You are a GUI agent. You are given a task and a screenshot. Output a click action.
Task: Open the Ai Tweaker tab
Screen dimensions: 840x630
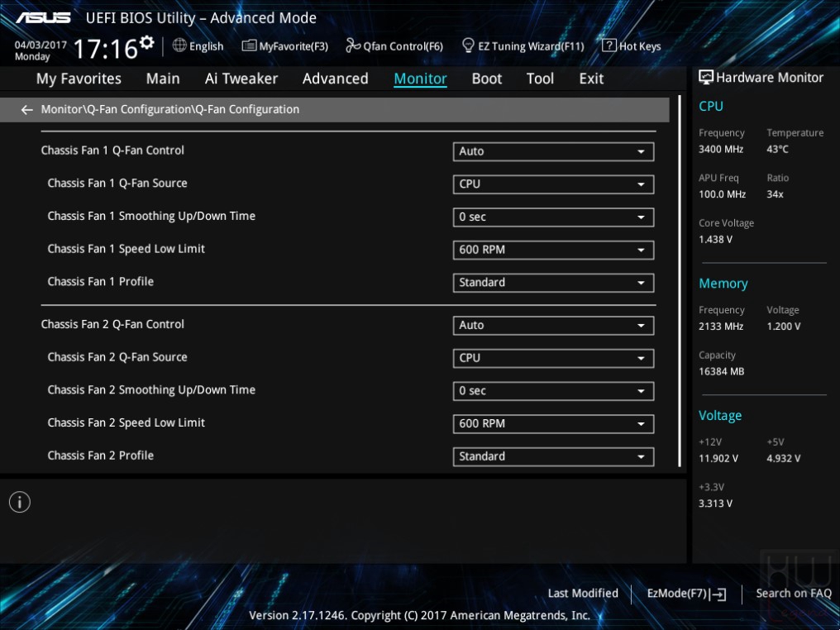tap(241, 79)
